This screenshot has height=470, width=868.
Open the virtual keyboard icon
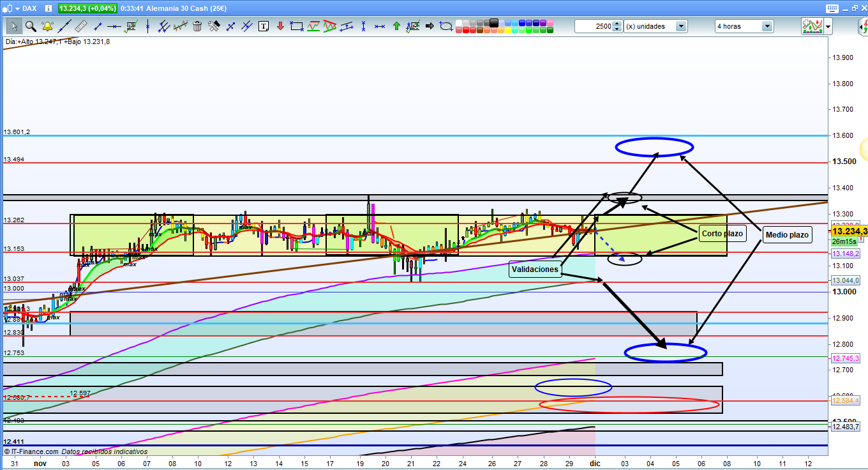tap(830, 8)
